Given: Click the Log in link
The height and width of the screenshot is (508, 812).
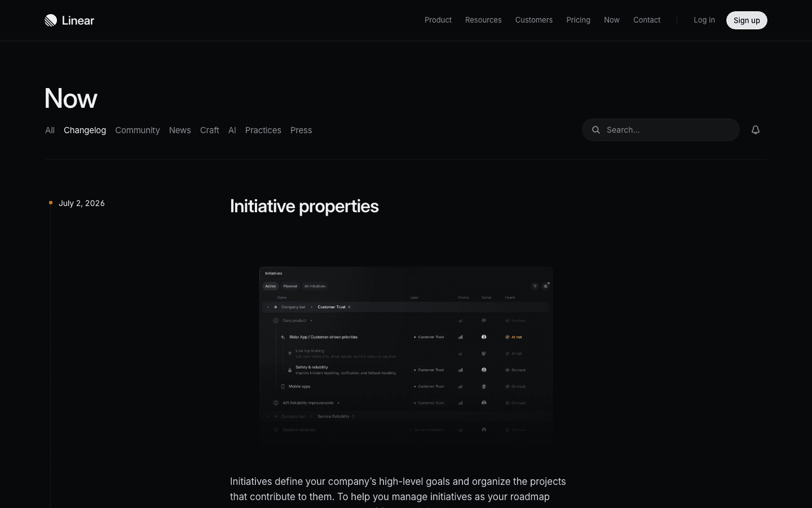Looking at the screenshot, I should (704, 20).
